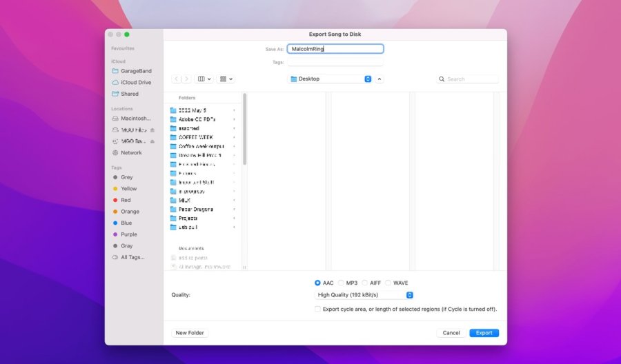
Task: Click the MILK folder icon
Action: click(x=173, y=200)
